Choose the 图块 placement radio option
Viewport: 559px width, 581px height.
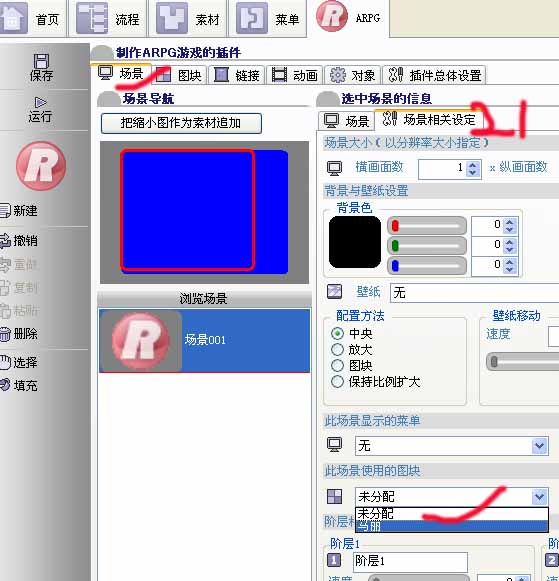tap(337, 365)
